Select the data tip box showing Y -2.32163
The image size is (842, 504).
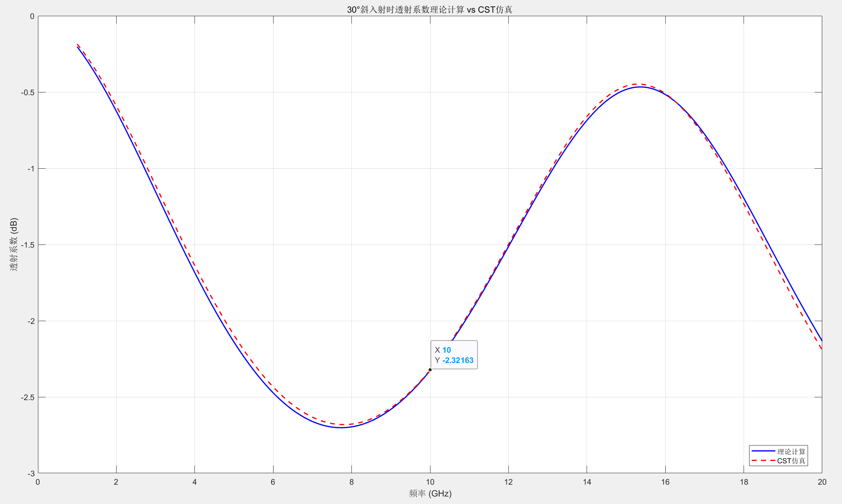(454, 355)
